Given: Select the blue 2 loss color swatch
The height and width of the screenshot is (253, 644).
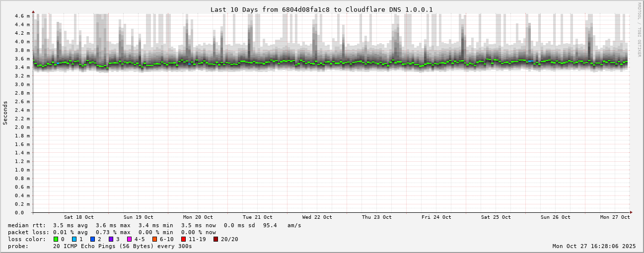Looking at the screenshot, I should [x=92, y=239].
